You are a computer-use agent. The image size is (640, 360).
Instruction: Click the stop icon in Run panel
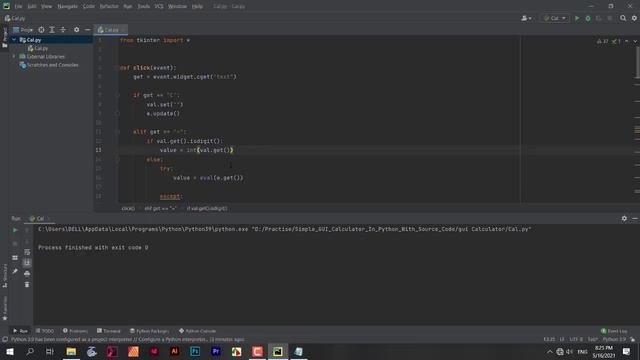click(15, 244)
